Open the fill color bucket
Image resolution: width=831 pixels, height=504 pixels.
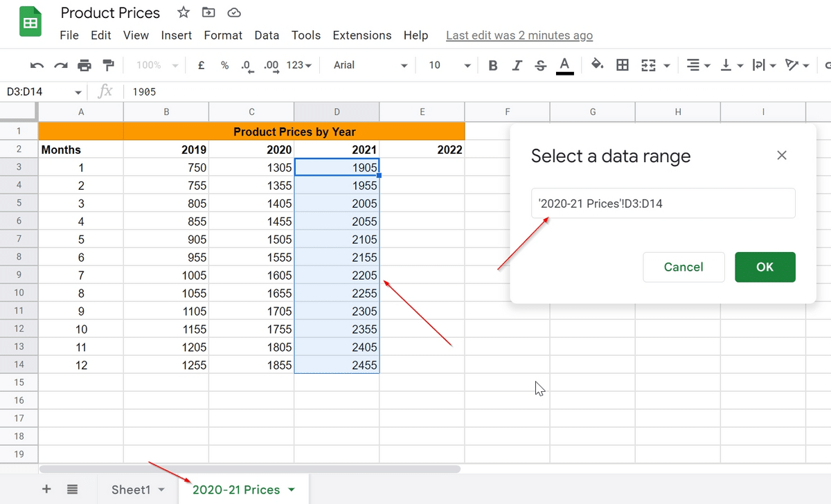click(597, 64)
